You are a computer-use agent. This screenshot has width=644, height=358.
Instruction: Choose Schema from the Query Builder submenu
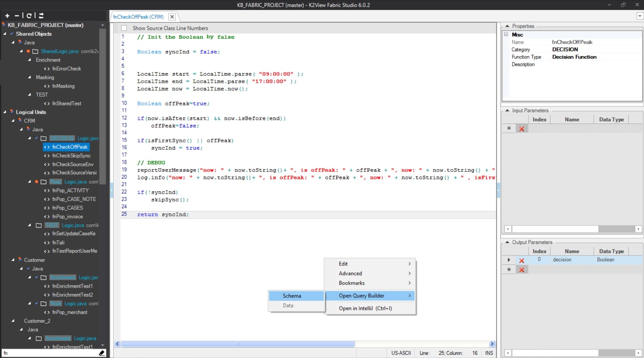292,296
